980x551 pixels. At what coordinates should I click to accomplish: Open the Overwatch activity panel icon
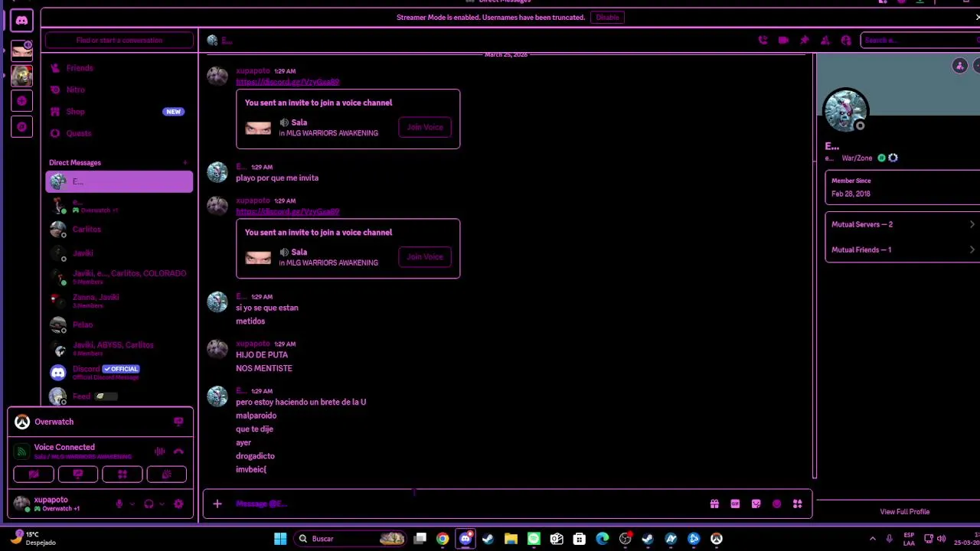coord(178,422)
